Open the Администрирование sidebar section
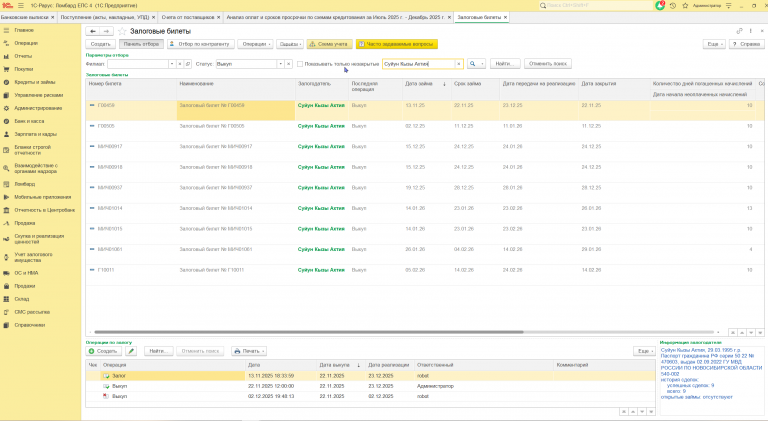768x421 pixels. (37, 107)
